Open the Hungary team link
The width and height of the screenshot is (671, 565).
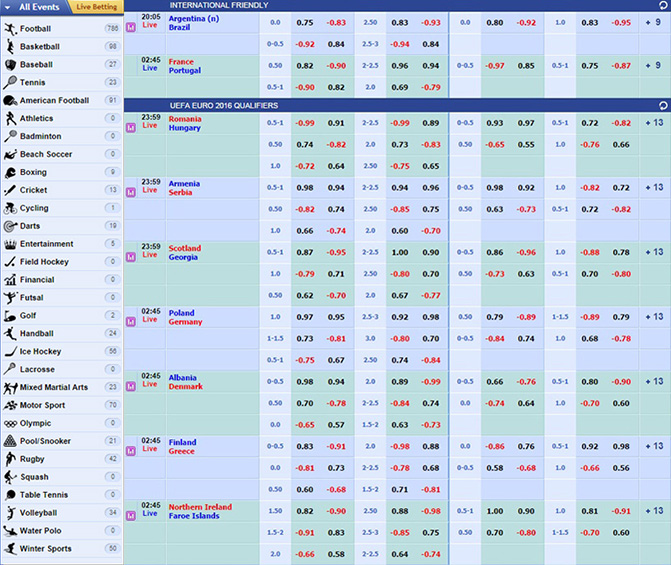tap(184, 128)
